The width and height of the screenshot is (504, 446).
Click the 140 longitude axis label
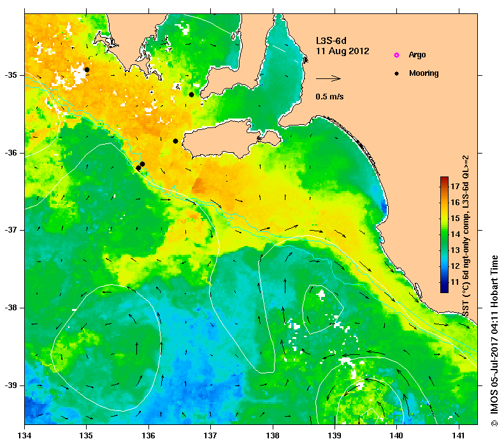397,436
